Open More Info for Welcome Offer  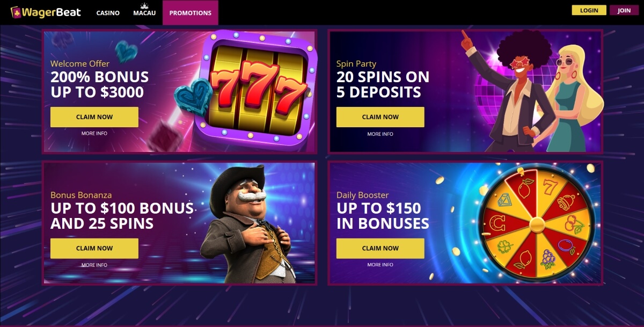[94, 133]
